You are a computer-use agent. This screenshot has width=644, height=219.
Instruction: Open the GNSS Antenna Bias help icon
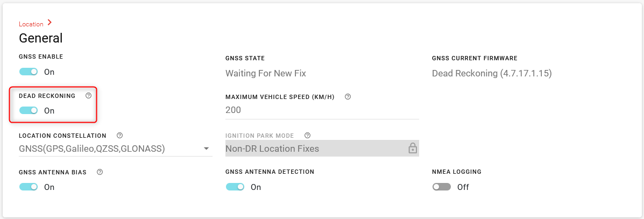(100, 172)
